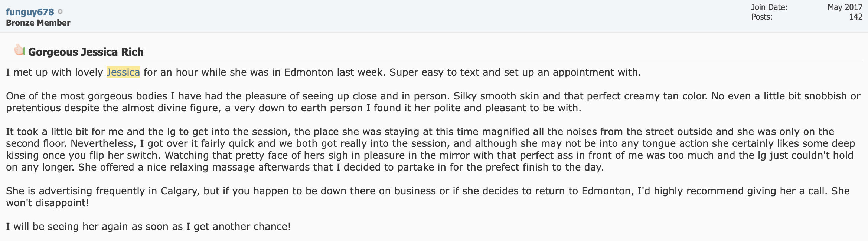Open the funguy678 user profile link
The image size is (868, 241).
point(30,12)
